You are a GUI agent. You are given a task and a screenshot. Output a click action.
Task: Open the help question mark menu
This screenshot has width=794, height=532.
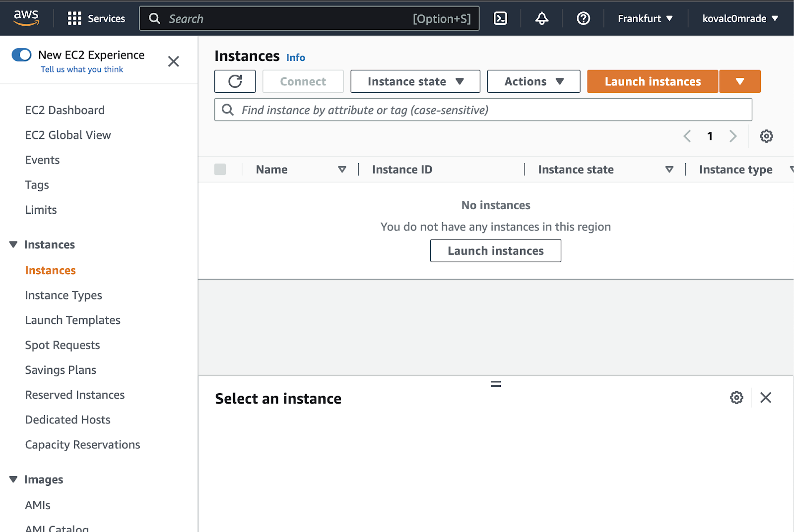(583, 18)
